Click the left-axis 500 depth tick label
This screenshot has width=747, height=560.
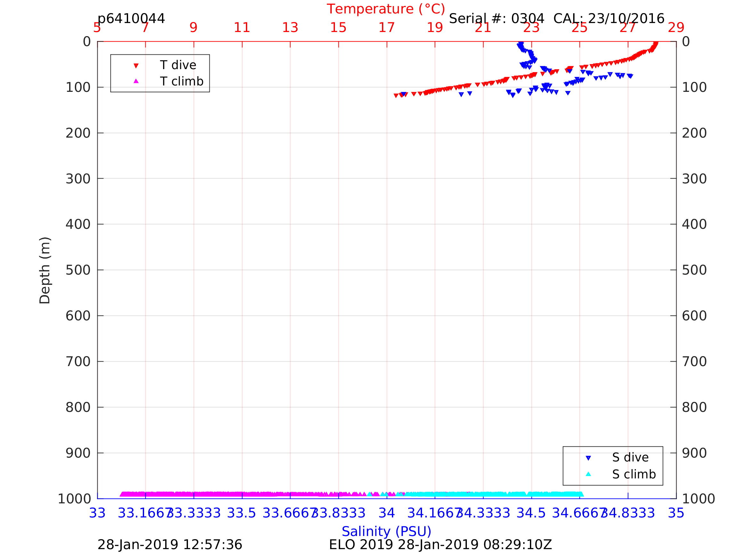[x=78, y=270]
